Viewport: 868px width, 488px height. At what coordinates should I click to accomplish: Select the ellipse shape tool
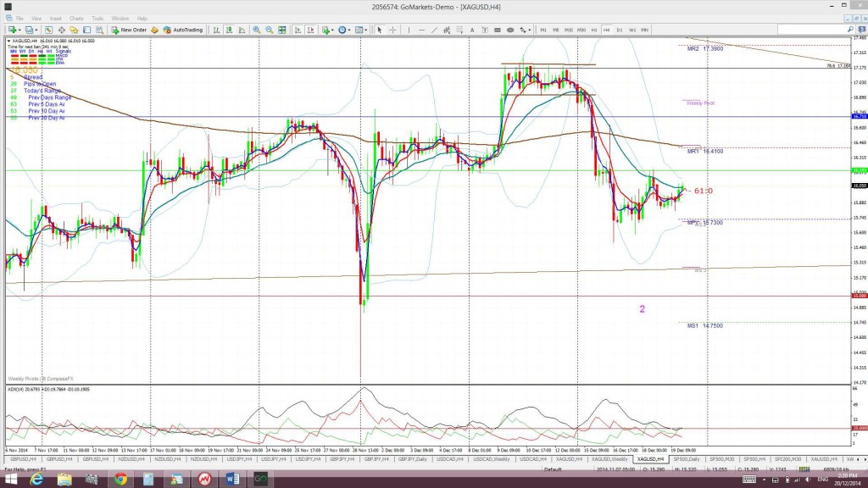[x=509, y=30]
